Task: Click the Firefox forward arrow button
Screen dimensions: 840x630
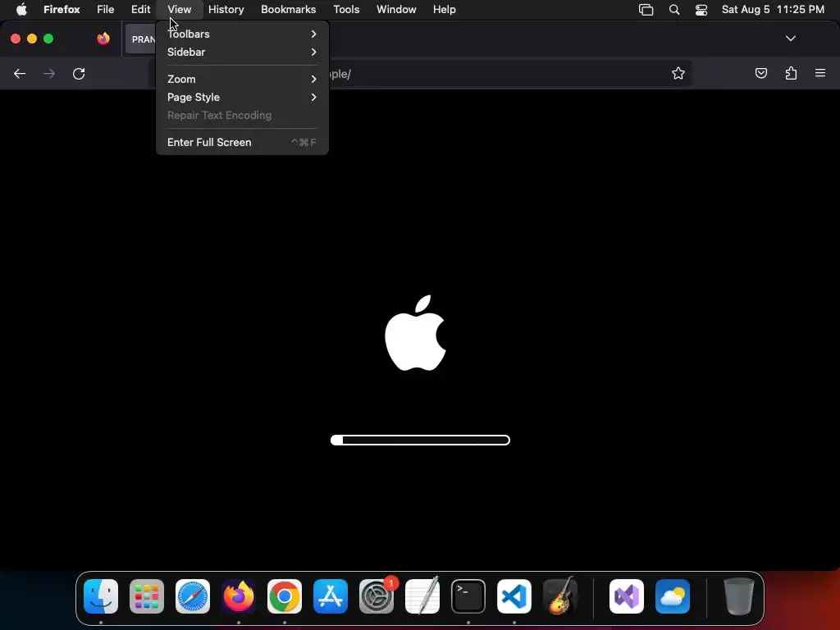Action: (49, 74)
